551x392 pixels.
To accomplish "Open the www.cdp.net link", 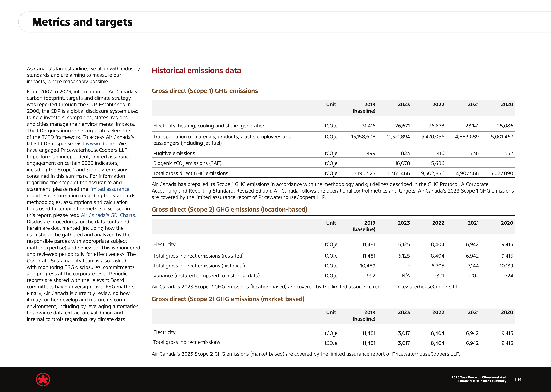I will point(101,144).
